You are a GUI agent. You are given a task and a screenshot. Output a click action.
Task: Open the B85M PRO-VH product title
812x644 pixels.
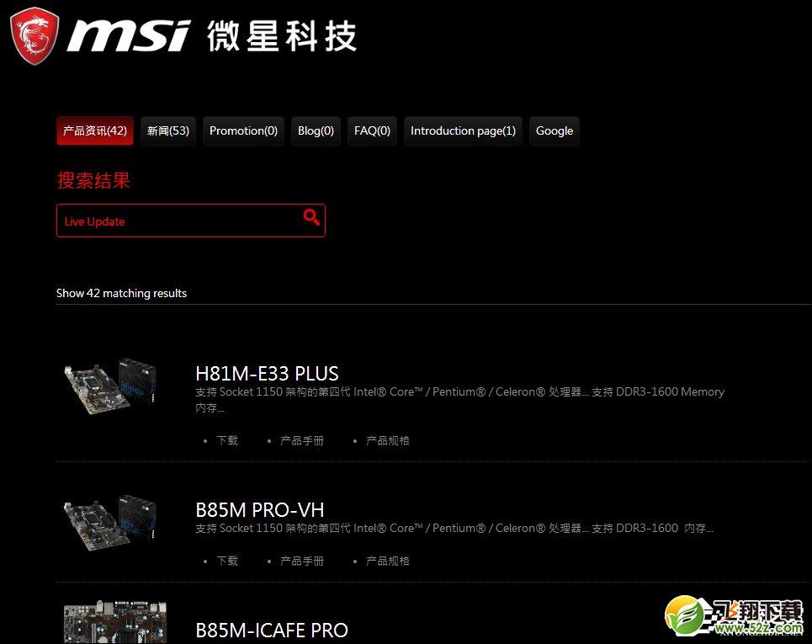(x=260, y=510)
